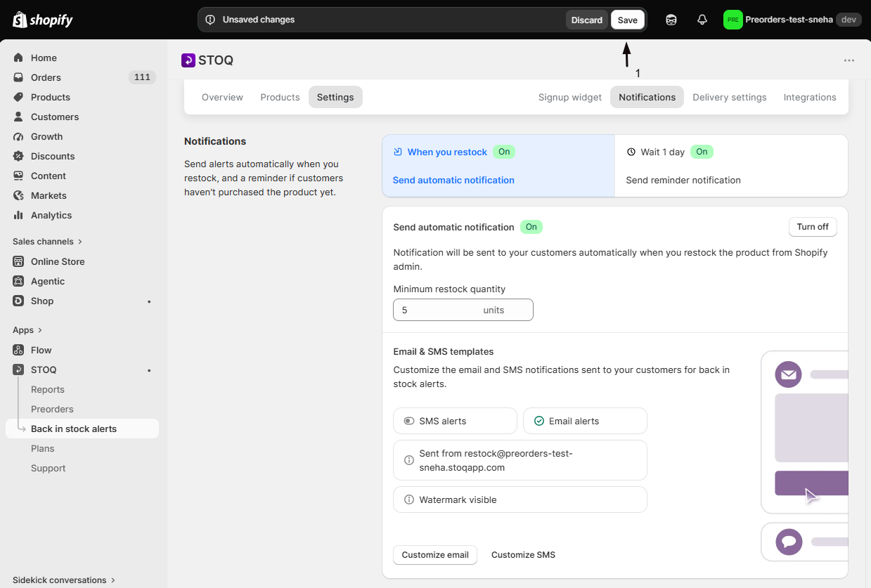Switch to the Signup widget tab
Viewport: 871px width, 588px height.
point(570,97)
